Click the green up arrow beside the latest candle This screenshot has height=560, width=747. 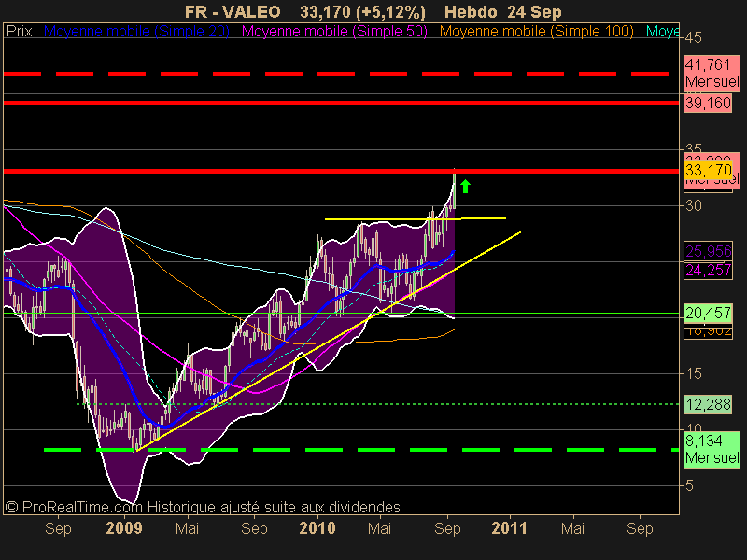465,186
